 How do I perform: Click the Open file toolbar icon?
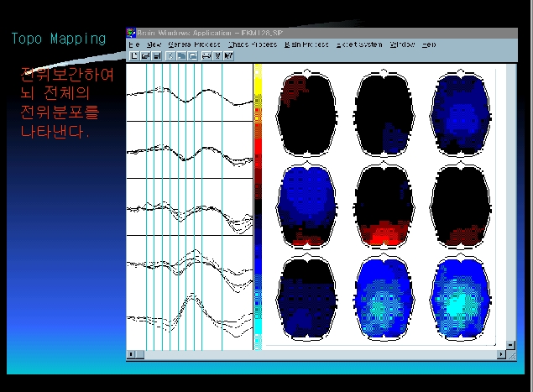click(145, 55)
